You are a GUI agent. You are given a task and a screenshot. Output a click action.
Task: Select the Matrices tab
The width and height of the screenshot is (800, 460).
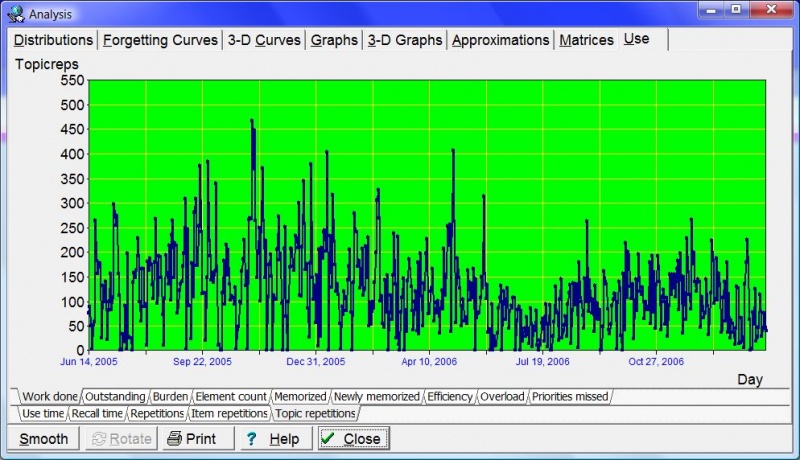[586, 40]
